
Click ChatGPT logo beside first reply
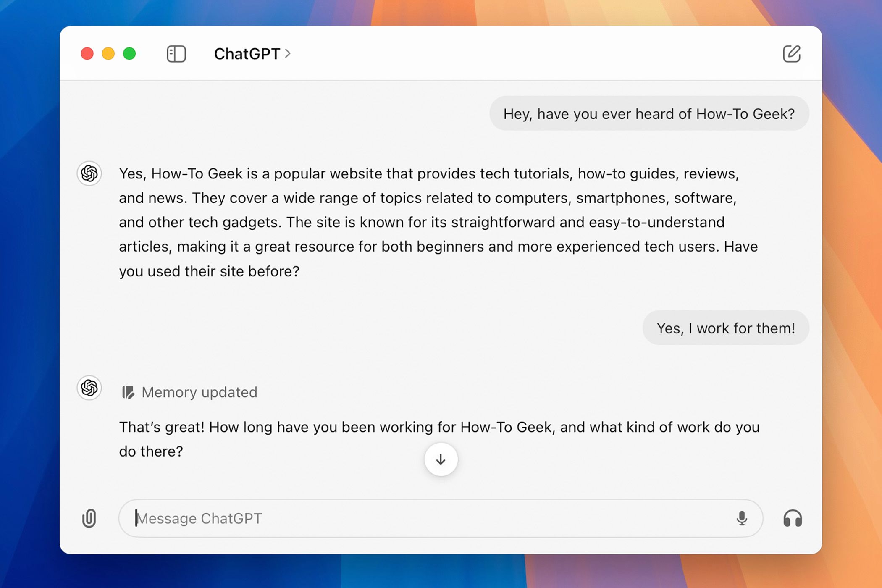(x=89, y=173)
